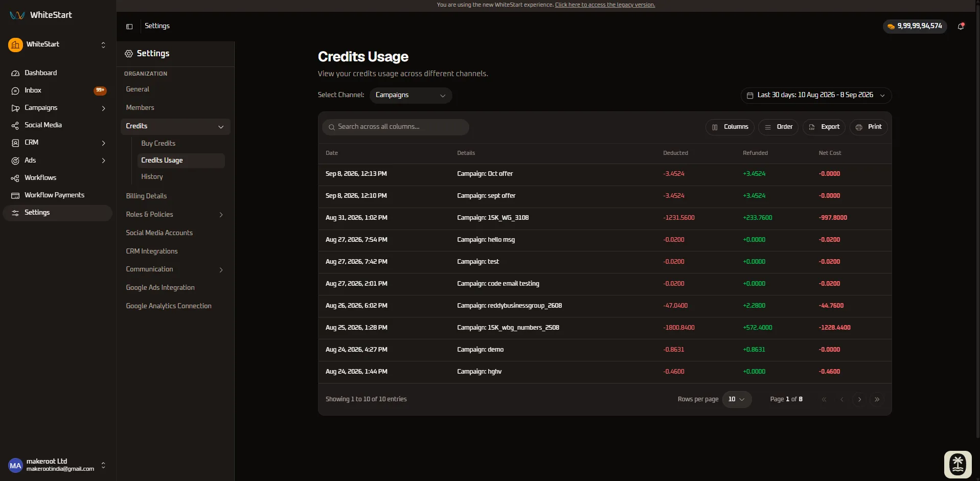Go to previous page arrow

coord(842,399)
